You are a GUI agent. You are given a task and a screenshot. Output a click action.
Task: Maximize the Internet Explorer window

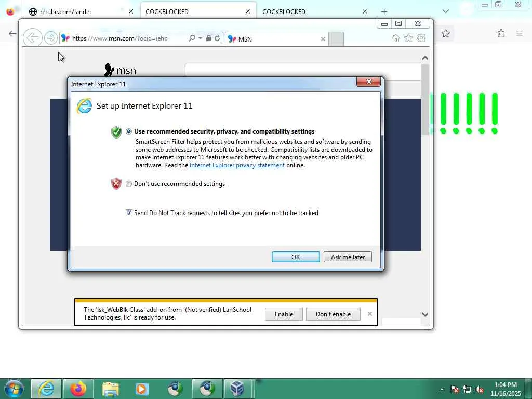point(398,23)
